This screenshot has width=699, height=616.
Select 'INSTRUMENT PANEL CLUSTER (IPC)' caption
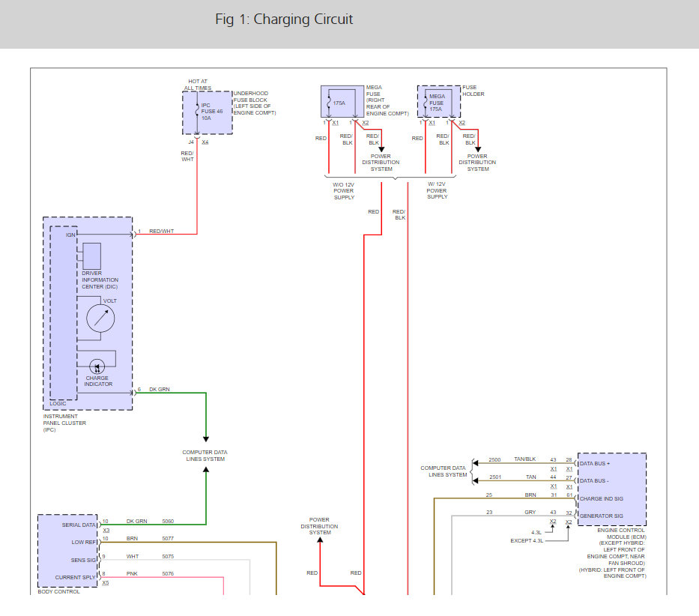[x=64, y=423]
